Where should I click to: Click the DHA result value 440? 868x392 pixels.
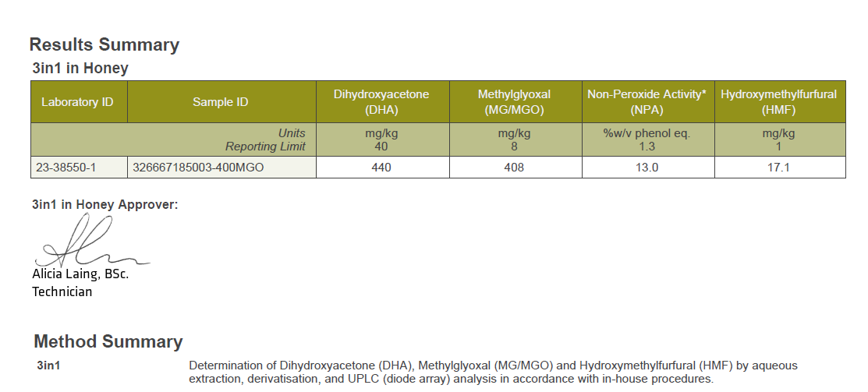tap(381, 168)
